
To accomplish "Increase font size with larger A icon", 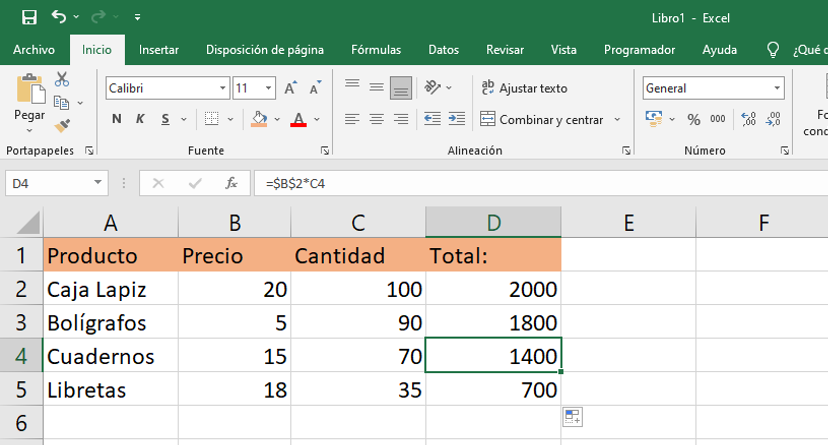I will tap(290, 88).
